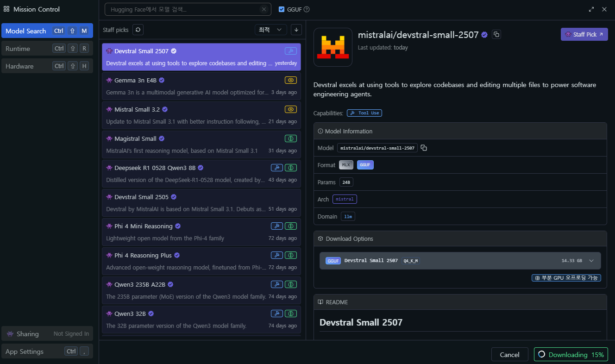
Task: Click the reasoning badge on Qwen3 32B
Action: tap(291, 314)
